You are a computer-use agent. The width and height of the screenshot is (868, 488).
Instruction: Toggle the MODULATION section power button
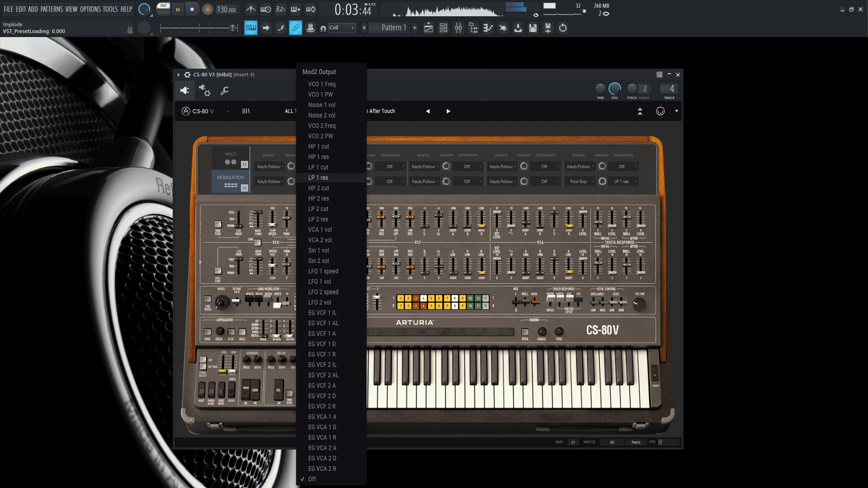(244, 188)
